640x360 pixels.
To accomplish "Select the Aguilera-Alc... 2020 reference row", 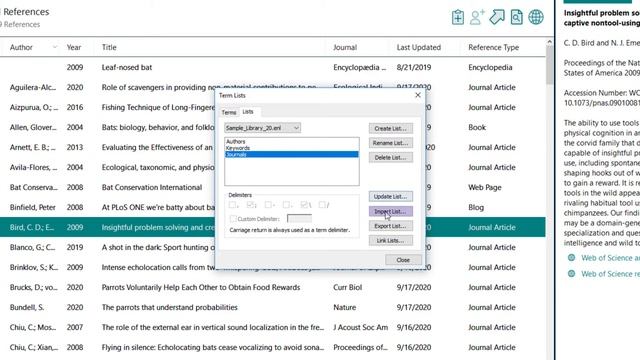I will tap(273, 87).
